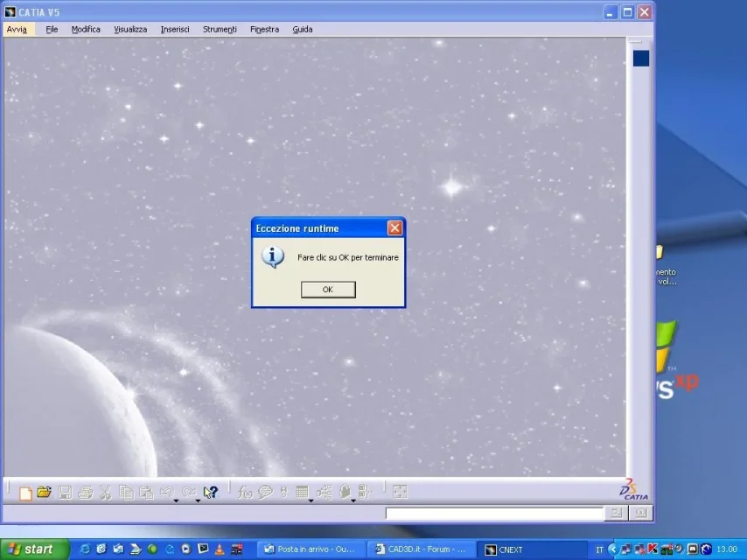
Task: Click the last button beside the command field
Action: pos(641,513)
